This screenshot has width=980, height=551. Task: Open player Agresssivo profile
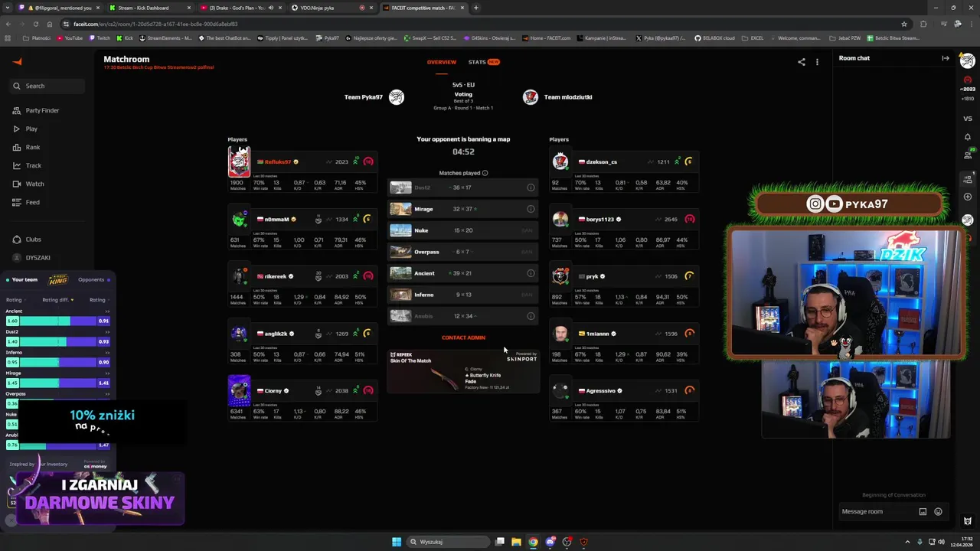(x=601, y=391)
